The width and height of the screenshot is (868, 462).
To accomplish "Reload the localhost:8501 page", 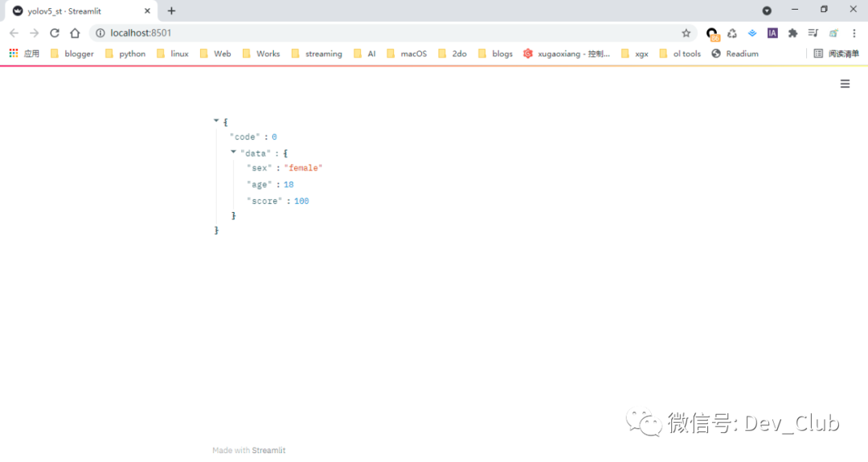I will click(x=55, y=33).
